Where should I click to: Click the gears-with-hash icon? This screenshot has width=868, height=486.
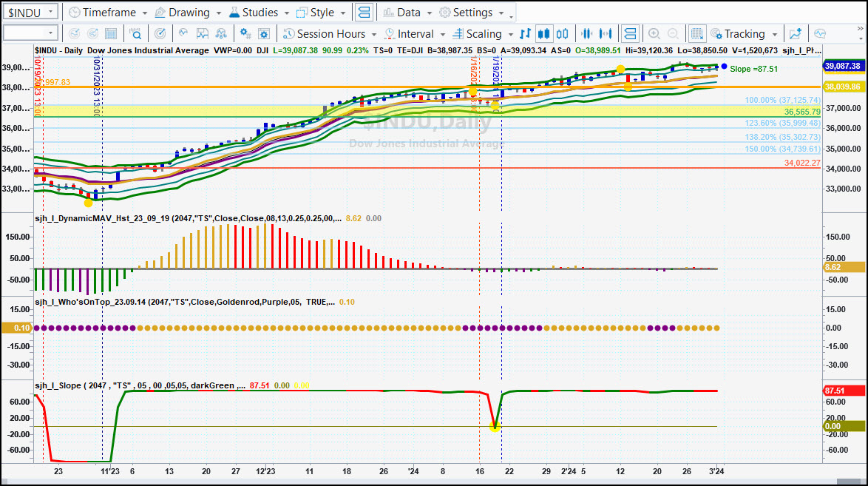pyautogui.click(x=245, y=34)
